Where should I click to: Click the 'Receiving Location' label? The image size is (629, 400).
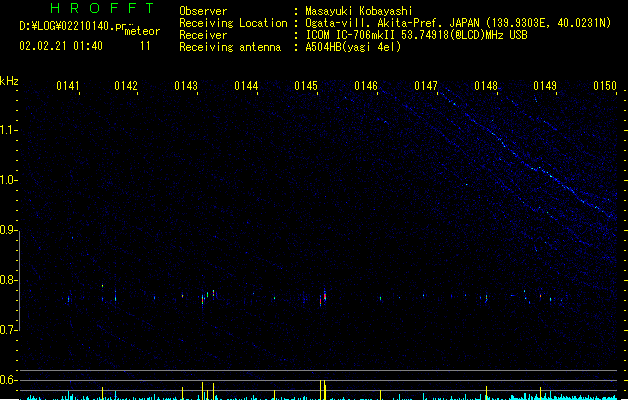(233, 23)
